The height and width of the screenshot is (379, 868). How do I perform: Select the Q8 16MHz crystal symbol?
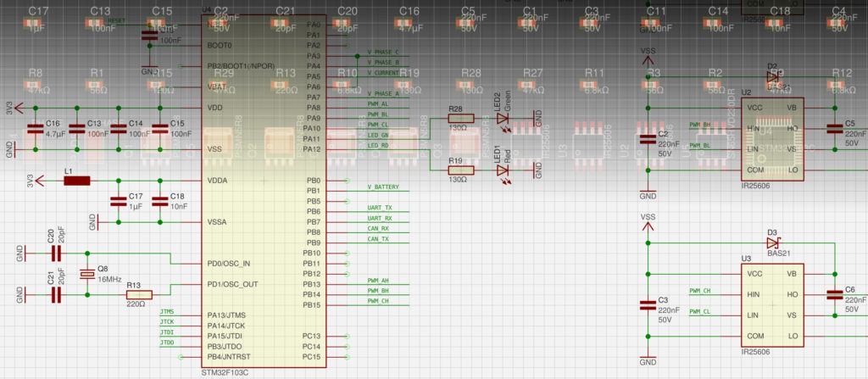(x=86, y=274)
